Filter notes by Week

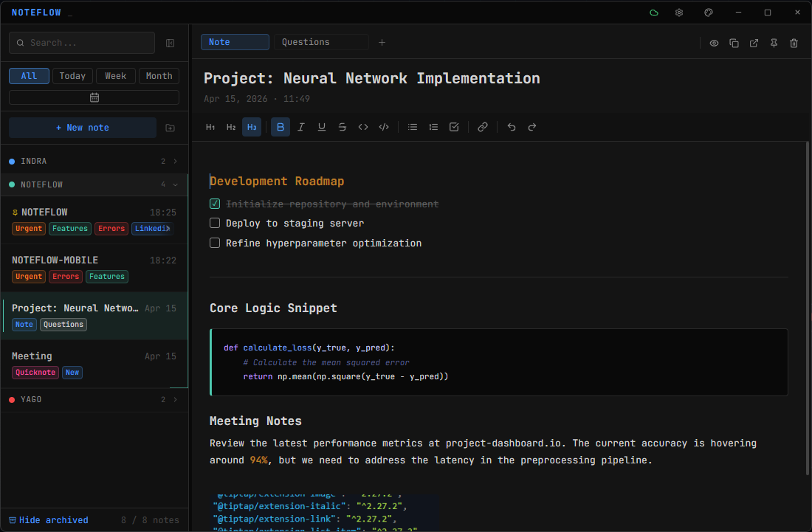coord(115,76)
